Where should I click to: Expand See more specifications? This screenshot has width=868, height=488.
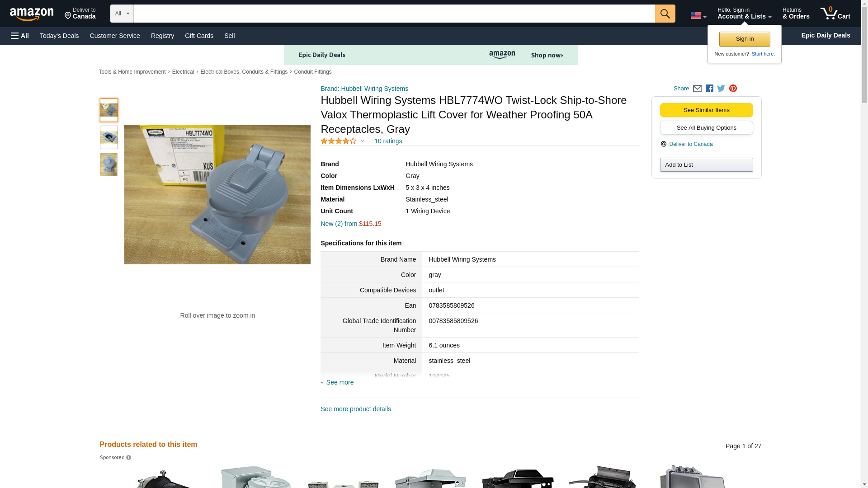[340, 382]
